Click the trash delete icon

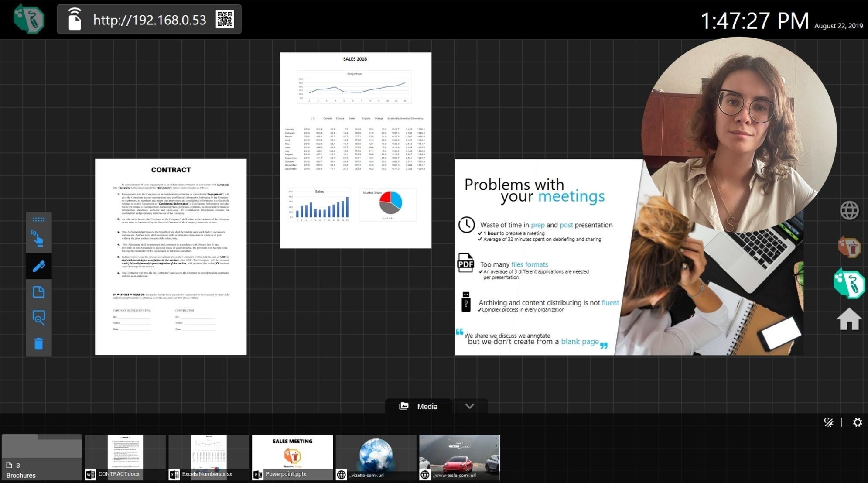pos(38,344)
